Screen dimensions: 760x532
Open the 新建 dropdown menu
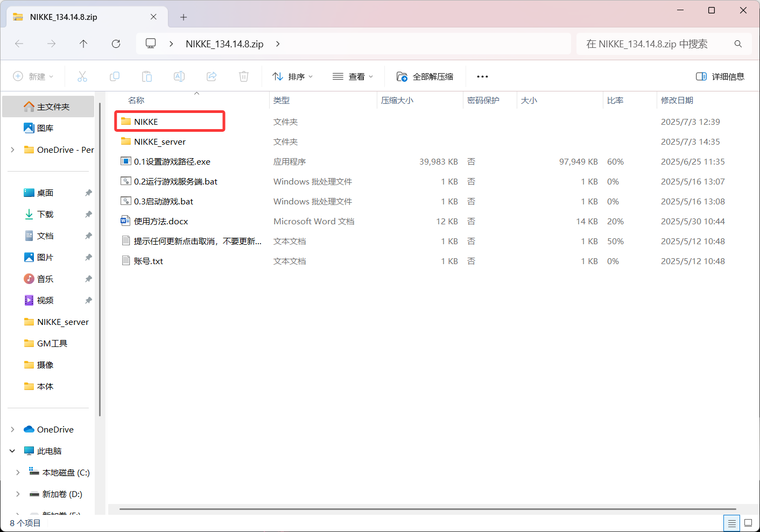[x=33, y=76]
